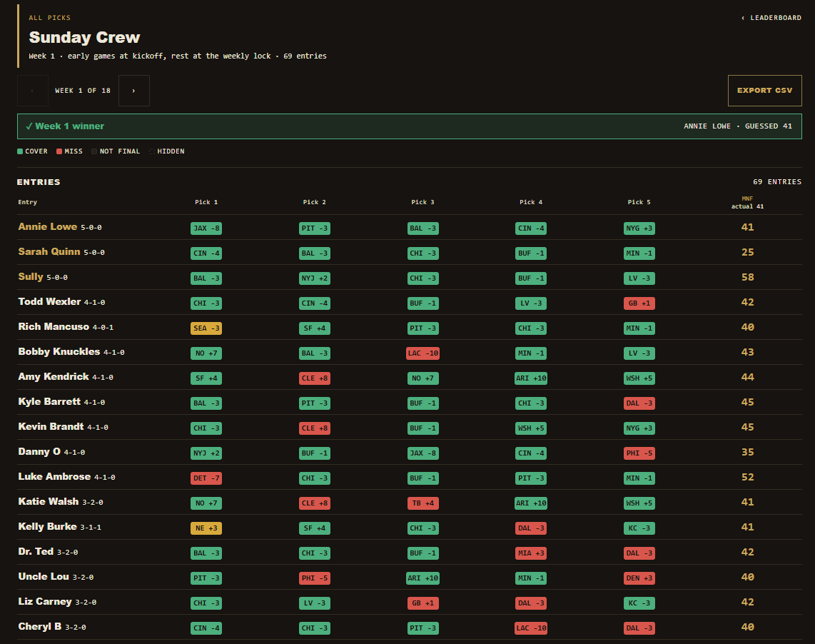Click Danny O's MNF guess 35
This screenshot has height=644, width=815.
coord(747,452)
